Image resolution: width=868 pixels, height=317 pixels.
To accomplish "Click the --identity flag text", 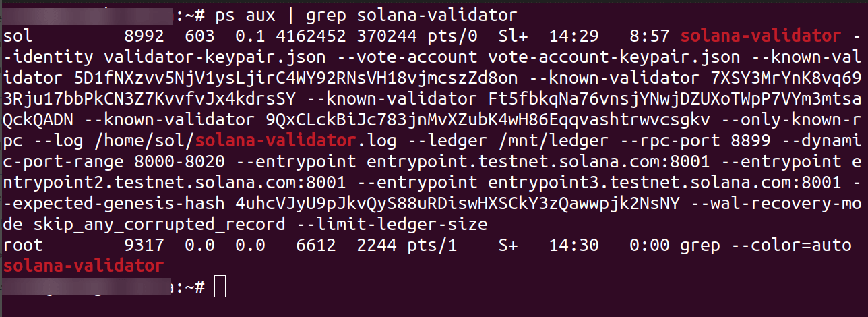I will click(49, 57).
